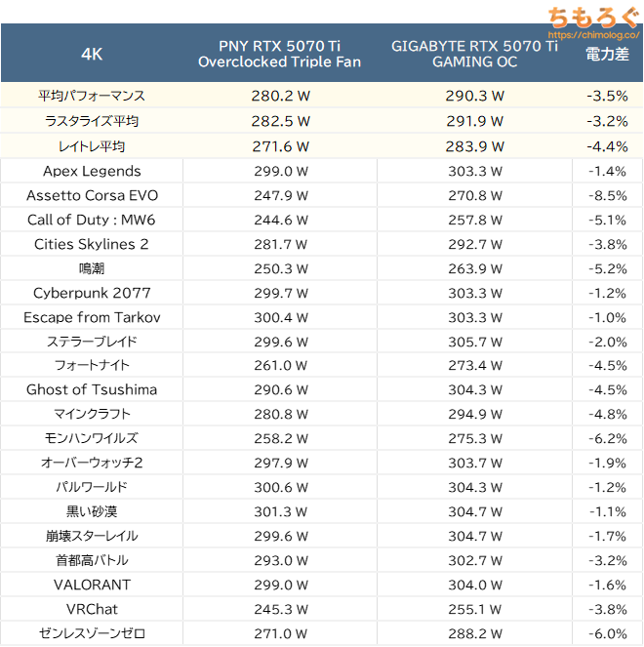
Task: Click the '-8.5%' power difference
Action: [607, 195]
